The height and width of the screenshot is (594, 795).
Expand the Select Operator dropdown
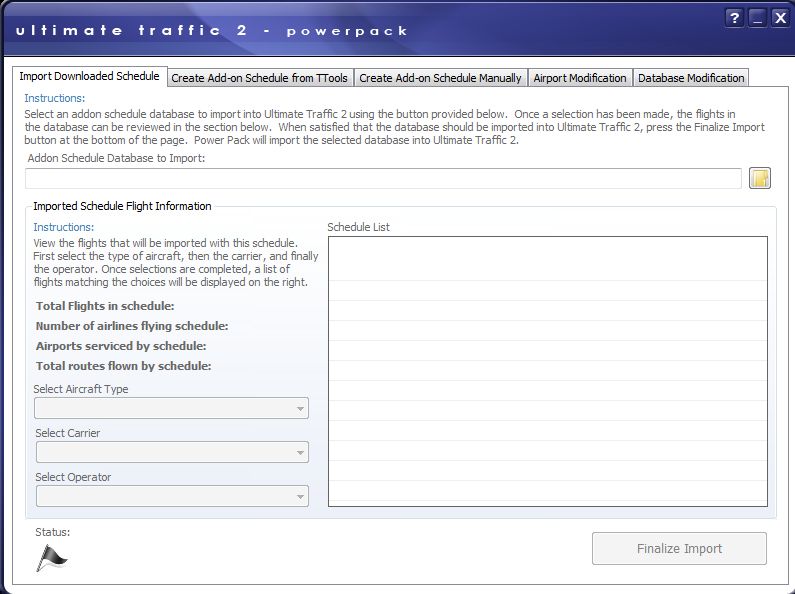tap(172, 496)
